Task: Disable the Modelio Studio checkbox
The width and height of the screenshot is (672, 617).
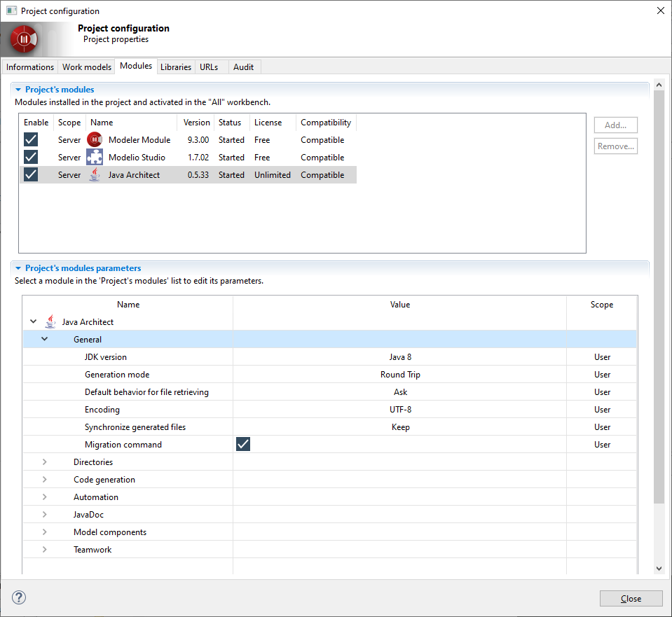Action: [31, 158]
